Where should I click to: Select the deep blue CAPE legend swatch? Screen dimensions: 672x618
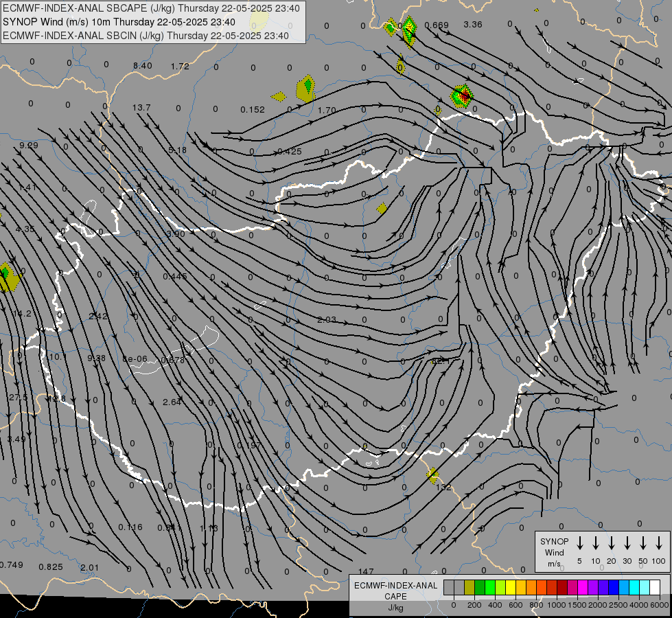tap(613, 588)
